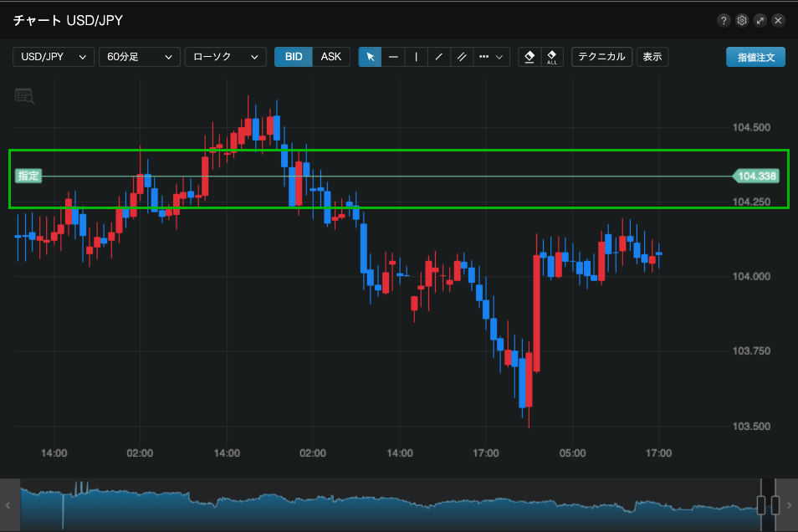Select the cursor pointer tool
Image resolution: width=798 pixels, height=532 pixels.
[x=370, y=57]
